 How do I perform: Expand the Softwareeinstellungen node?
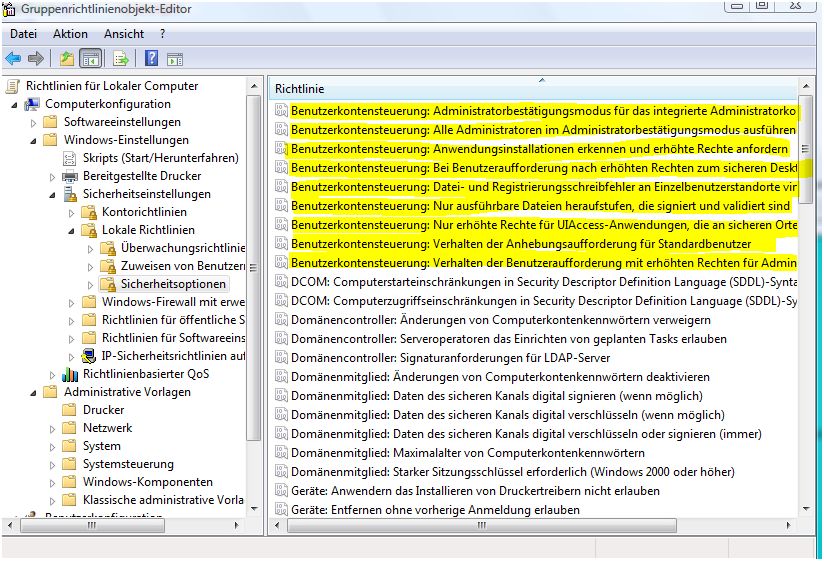pos(33,123)
